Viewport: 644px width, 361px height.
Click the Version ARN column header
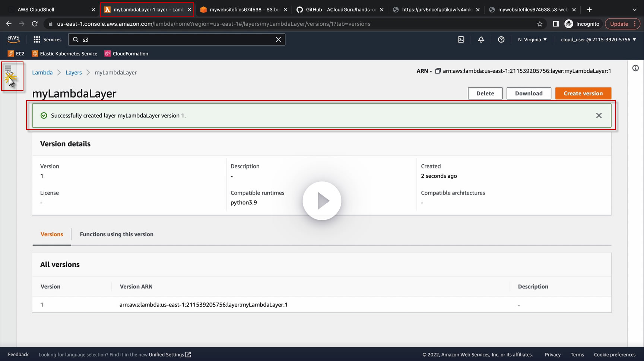pyautogui.click(x=136, y=286)
